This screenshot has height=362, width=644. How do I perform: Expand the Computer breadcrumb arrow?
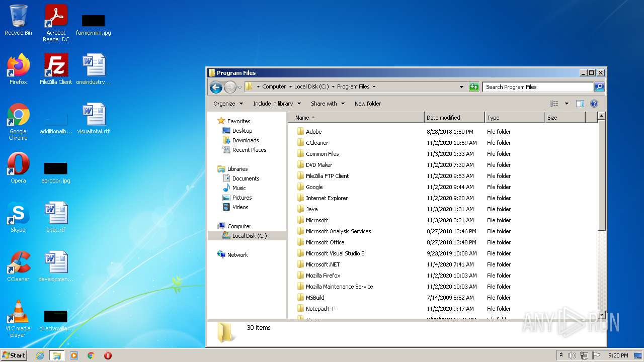tap(290, 86)
